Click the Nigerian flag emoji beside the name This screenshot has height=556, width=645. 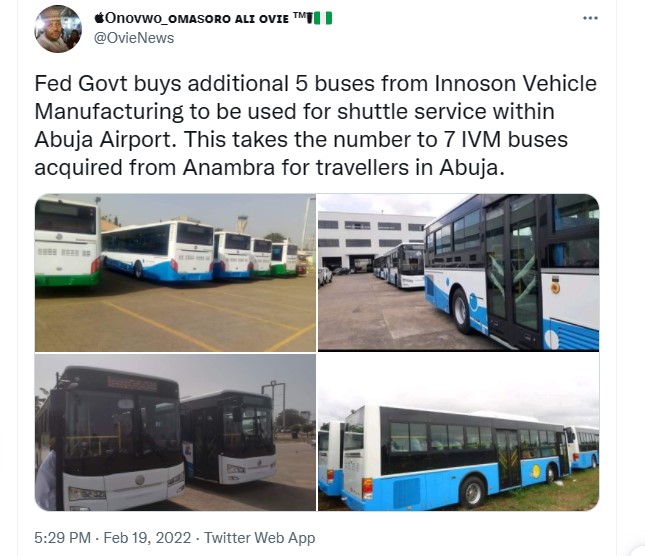point(323,19)
